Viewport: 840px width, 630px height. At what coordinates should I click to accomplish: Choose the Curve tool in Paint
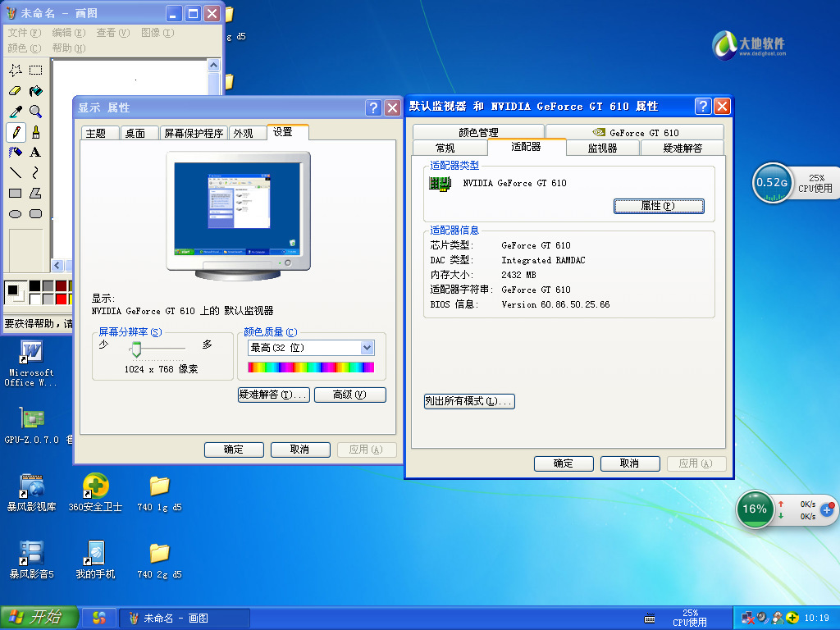[x=36, y=172]
